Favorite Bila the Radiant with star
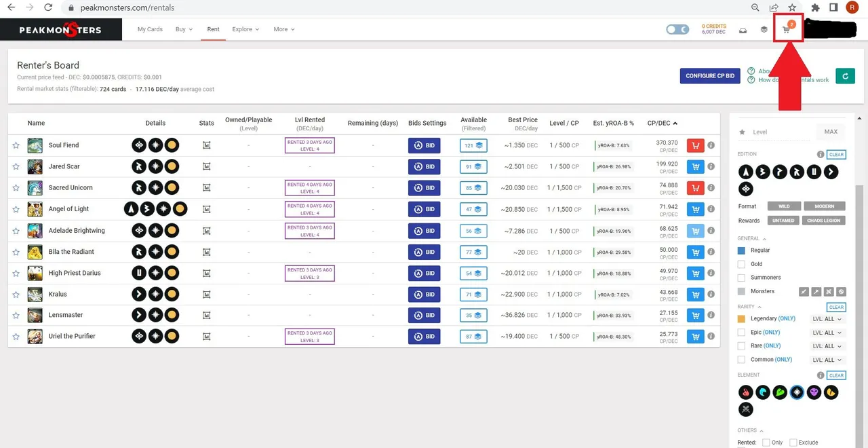 click(16, 253)
